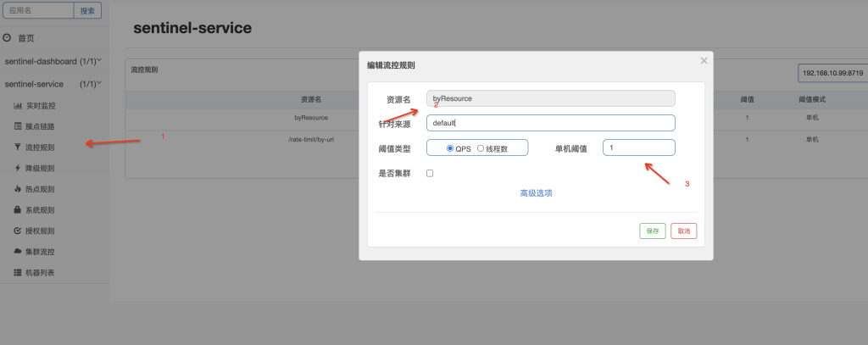Click the 实时监控 bar chart icon
Viewport: 868px width, 345px height.
coord(18,106)
